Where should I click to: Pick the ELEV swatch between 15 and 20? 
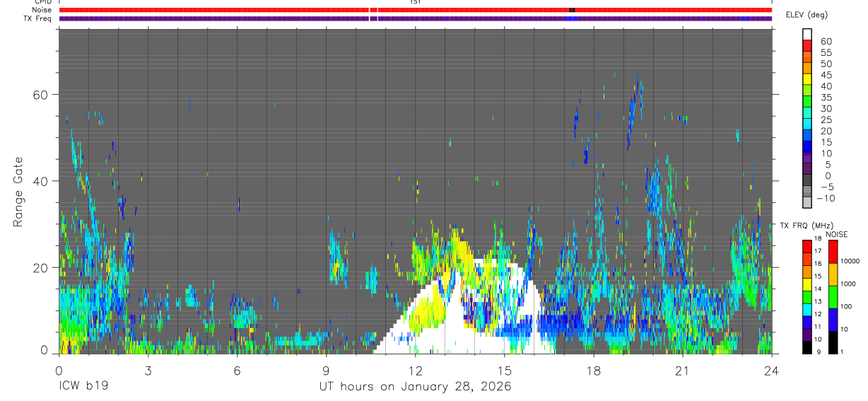(x=807, y=136)
